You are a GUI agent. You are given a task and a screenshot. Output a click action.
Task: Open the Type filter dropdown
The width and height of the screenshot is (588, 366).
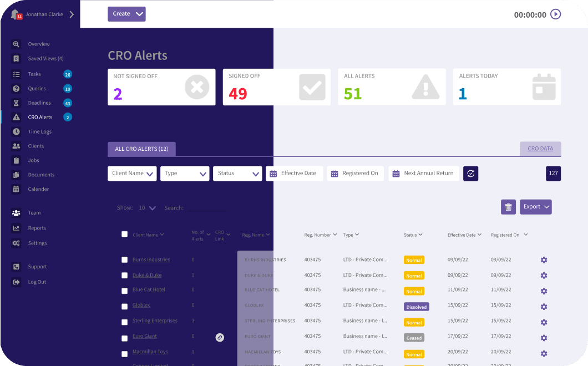pyautogui.click(x=185, y=174)
